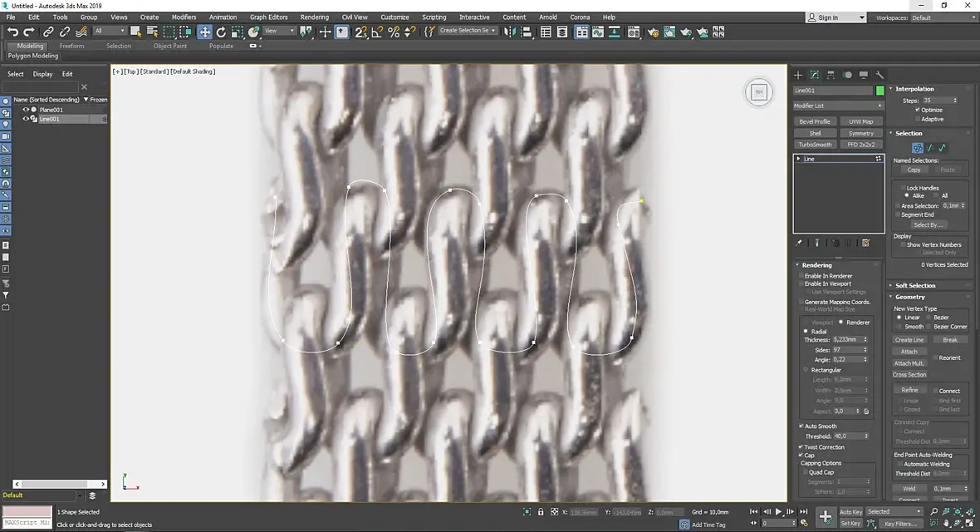
Task: Click the Undo arrow icon
Action: pyautogui.click(x=12, y=32)
